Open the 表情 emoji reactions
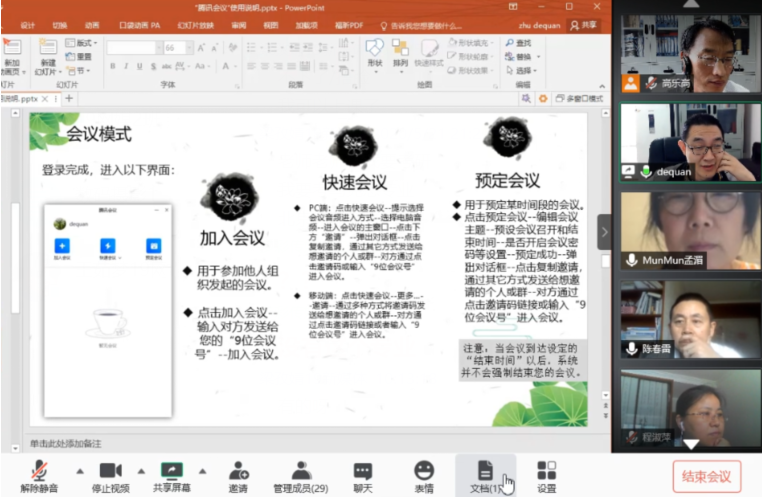 click(424, 477)
